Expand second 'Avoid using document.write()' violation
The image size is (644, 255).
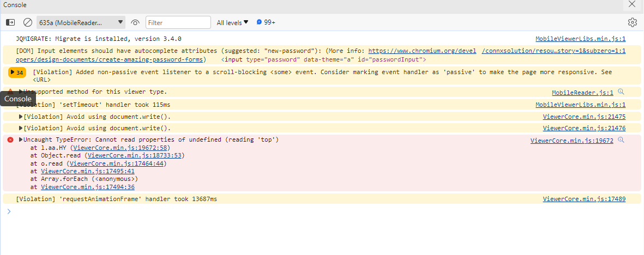click(21, 129)
